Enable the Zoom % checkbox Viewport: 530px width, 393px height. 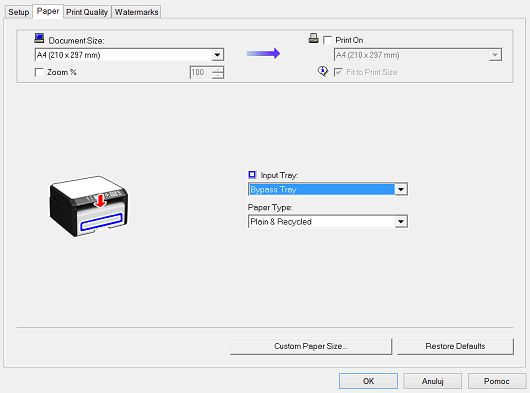39,72
